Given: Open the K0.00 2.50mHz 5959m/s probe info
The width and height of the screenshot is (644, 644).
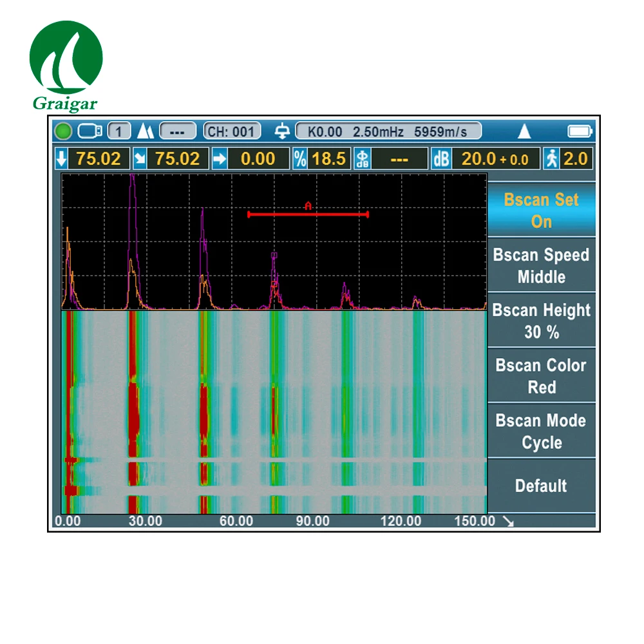Looking at the screenshot, I should 388,131.
